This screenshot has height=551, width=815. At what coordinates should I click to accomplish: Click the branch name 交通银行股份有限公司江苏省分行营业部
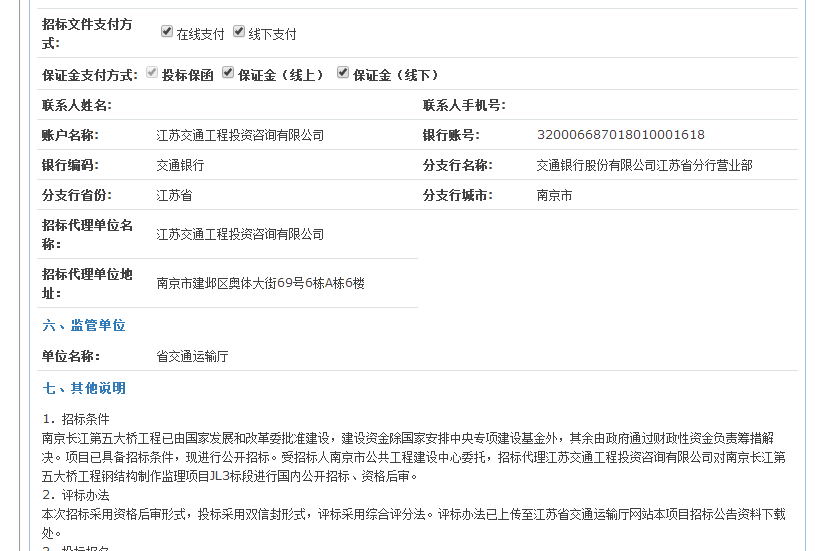click(644, 165)
